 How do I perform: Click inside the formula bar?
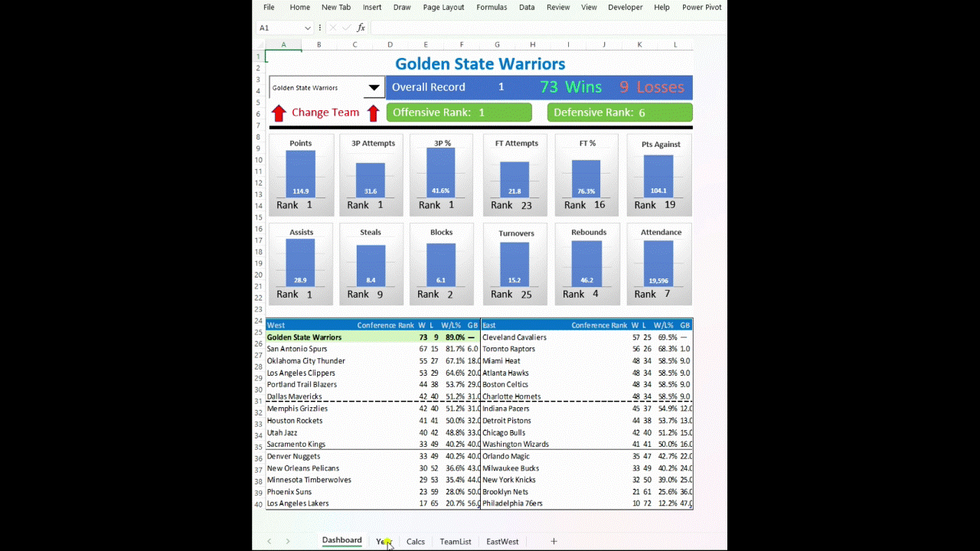547,28
